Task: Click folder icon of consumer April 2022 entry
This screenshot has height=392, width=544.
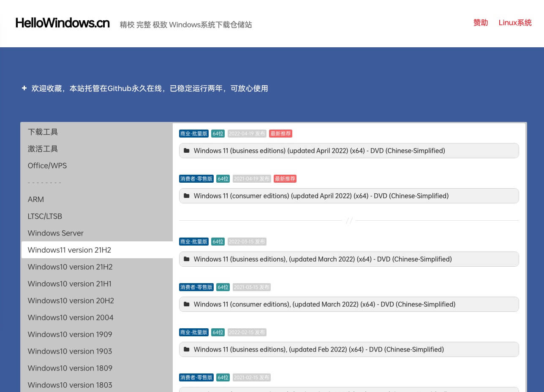Action: click(x=187, y=196)
